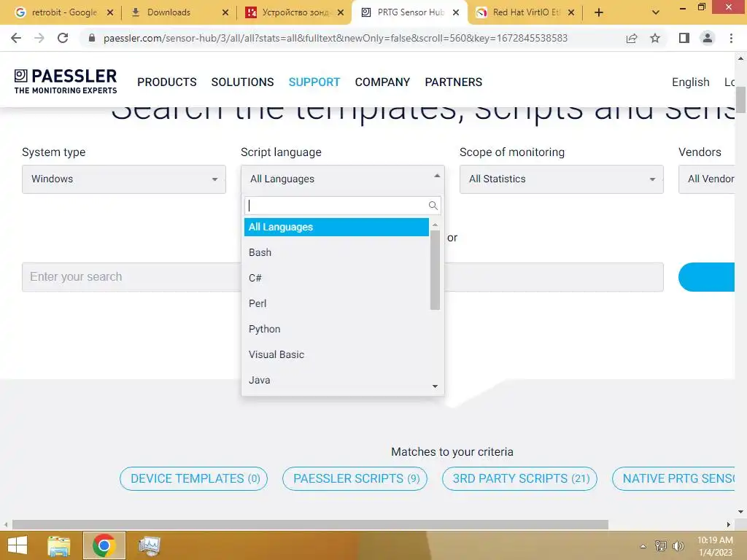747x560 pixels.
Task: Close the Downloads tab
Action: point(225,12)
